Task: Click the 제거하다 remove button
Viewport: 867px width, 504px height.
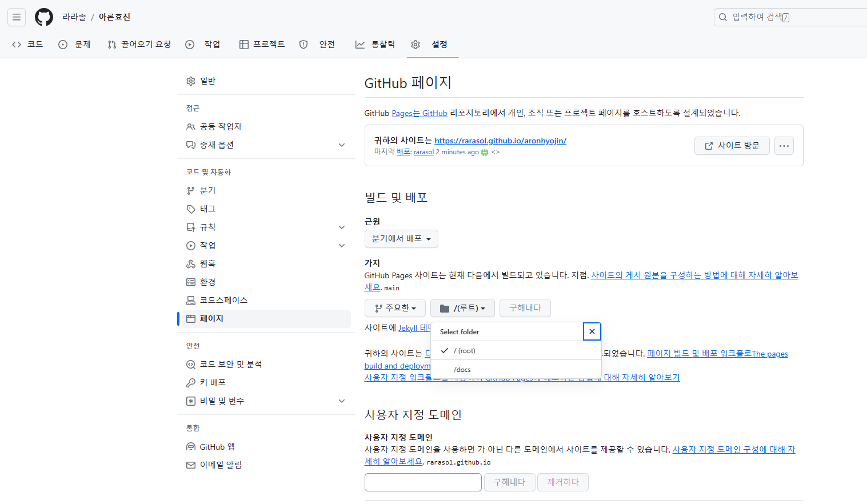Action: pos(563,482)
